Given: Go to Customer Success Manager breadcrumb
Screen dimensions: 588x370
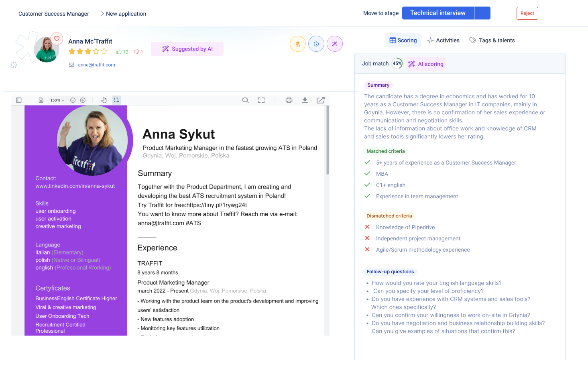Looking at the screenshot, I should pyautogui.click(x=54, y=14).
